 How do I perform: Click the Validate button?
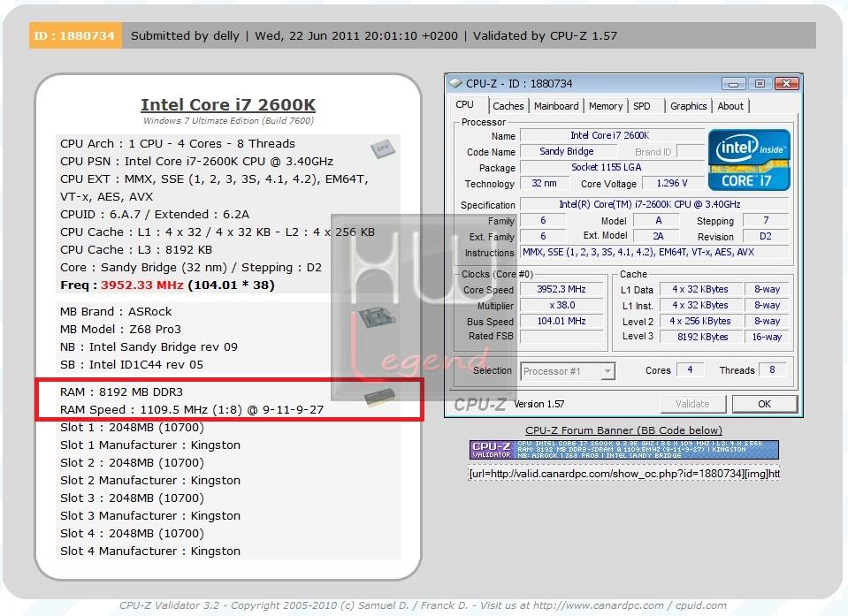(692, 404)
